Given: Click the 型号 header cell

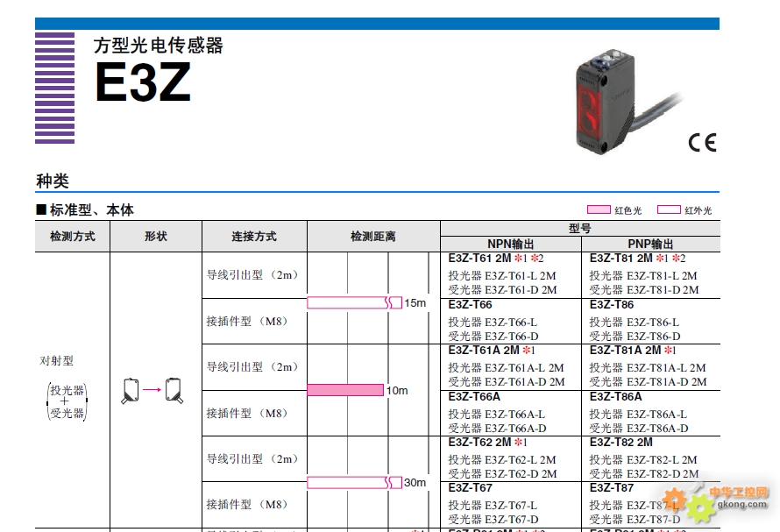Looking at the screenshot, I should click(580, 229).
